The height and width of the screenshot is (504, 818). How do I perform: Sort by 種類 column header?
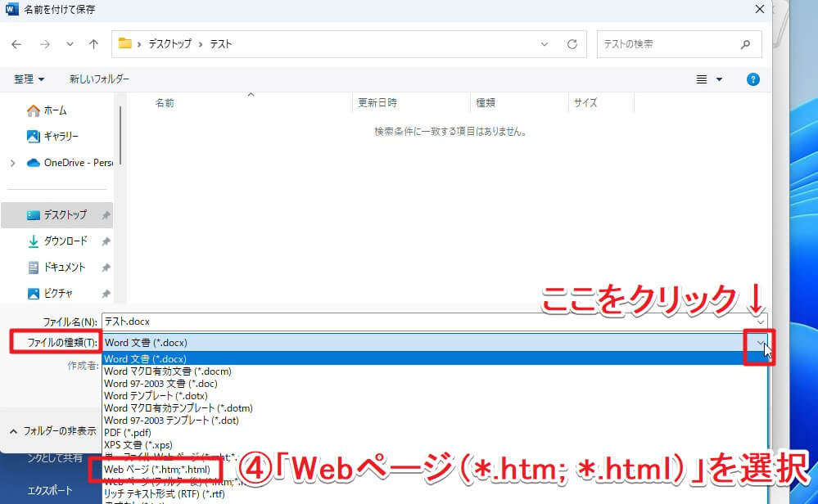pyautogui.click(x=486, y=102)
